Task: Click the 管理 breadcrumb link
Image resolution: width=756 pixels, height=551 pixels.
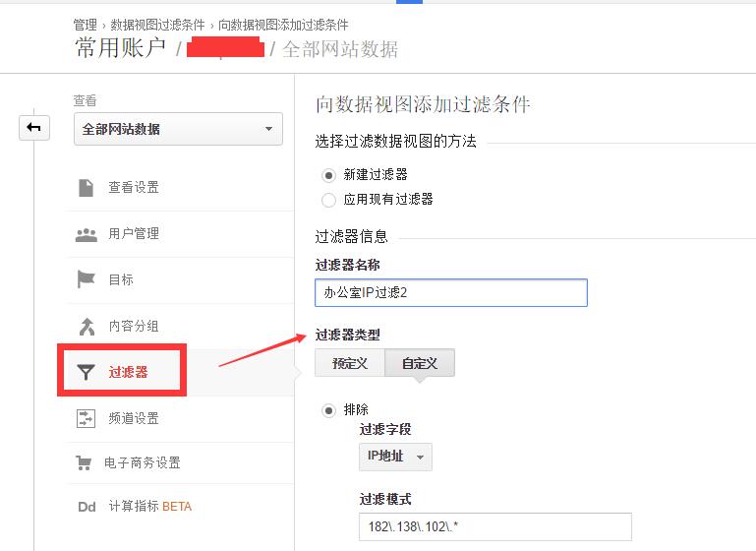Action: click(x=85, y=25)
